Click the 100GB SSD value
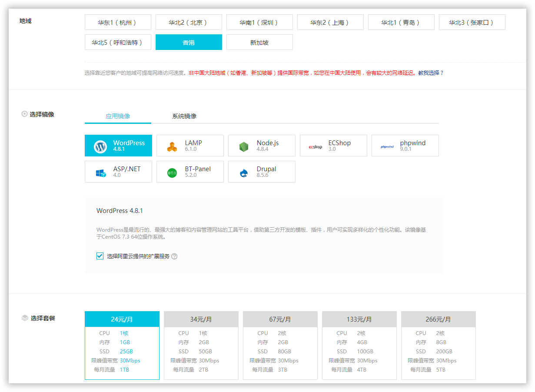Screen dimensions: 535x392 coord(365,352)
